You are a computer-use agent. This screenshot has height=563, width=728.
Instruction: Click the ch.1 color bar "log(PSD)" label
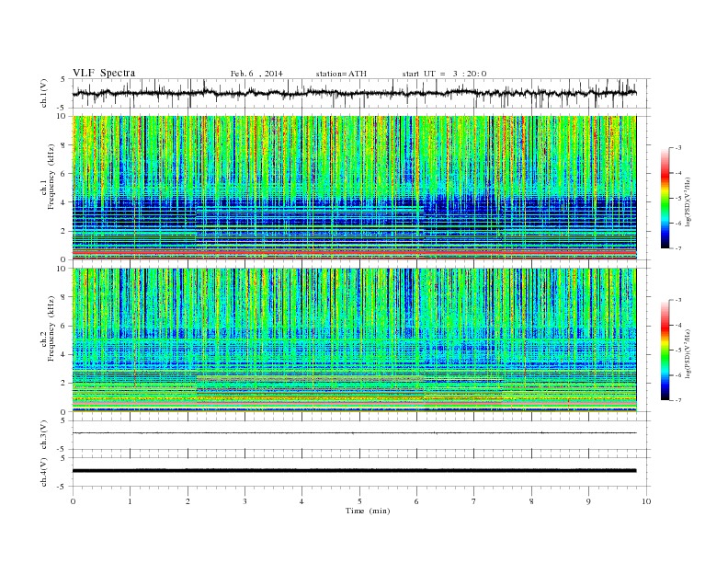(688, 201)
